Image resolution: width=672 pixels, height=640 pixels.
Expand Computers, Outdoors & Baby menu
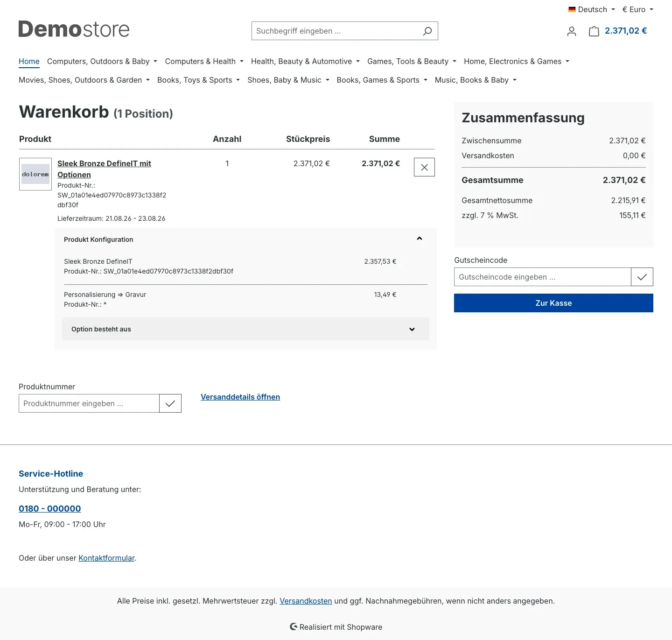click(102, 61)
